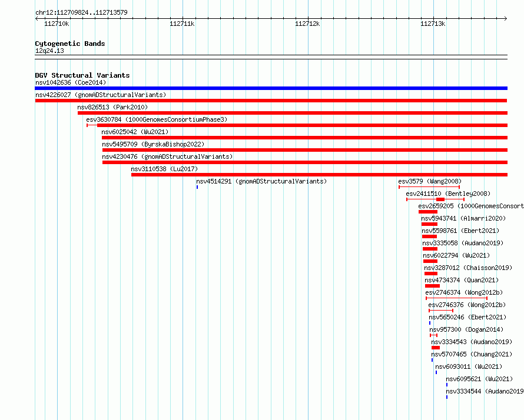Click nsv4734374 (Quan2021) label
Image resolution: width=524 pixels, height=420 pixels.
tap(462, 280)
